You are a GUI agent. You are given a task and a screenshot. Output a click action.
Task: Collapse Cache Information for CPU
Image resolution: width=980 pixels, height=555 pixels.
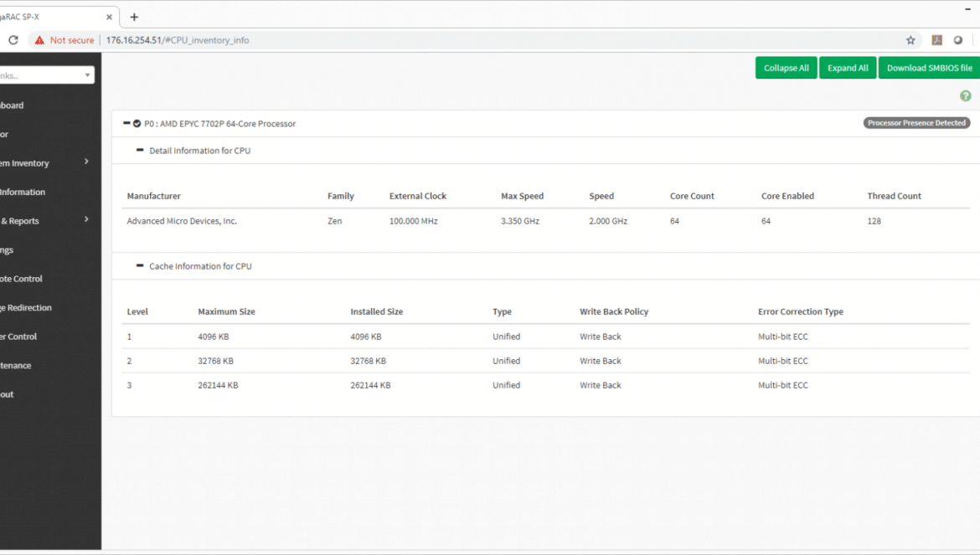tap(140, 265)
